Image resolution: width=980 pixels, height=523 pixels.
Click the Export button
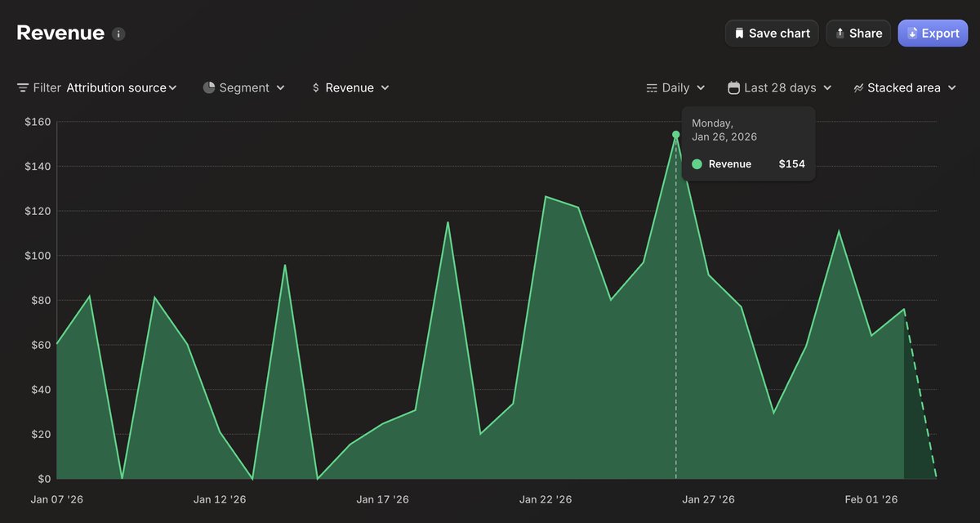click(933, 34)
